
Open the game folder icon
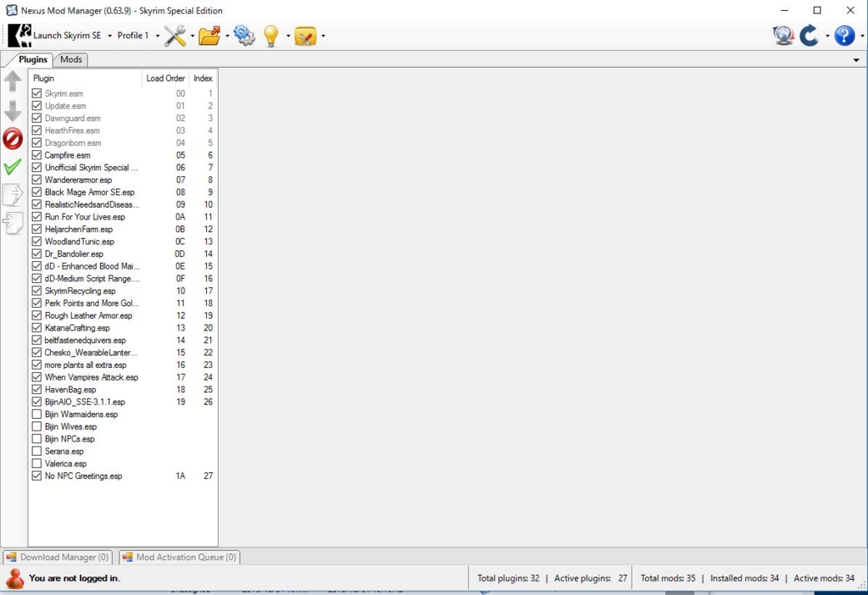point(210,36)
